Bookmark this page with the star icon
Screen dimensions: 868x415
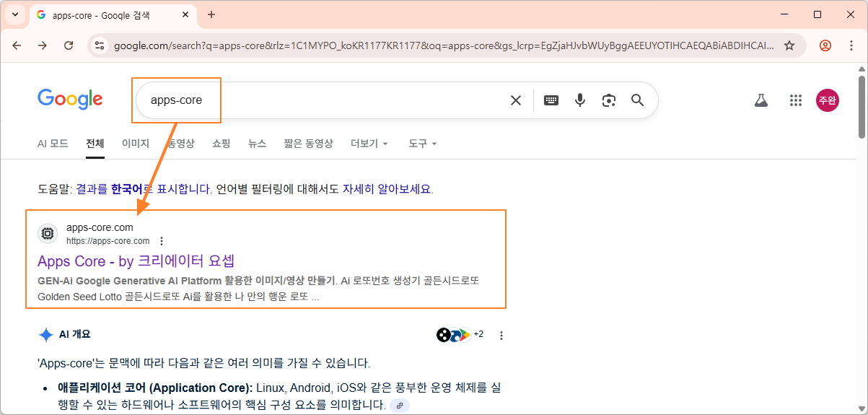click(x=789, y=45)
